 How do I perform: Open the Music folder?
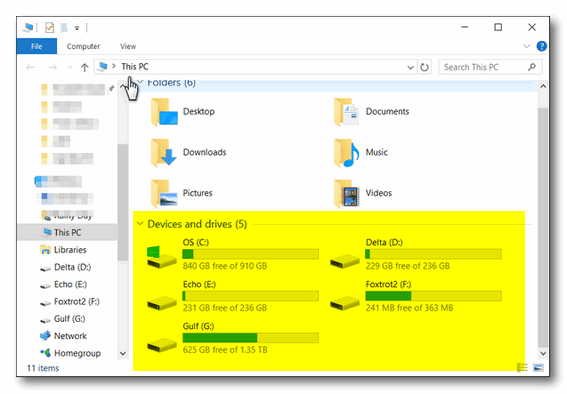(x=361, y=152)
